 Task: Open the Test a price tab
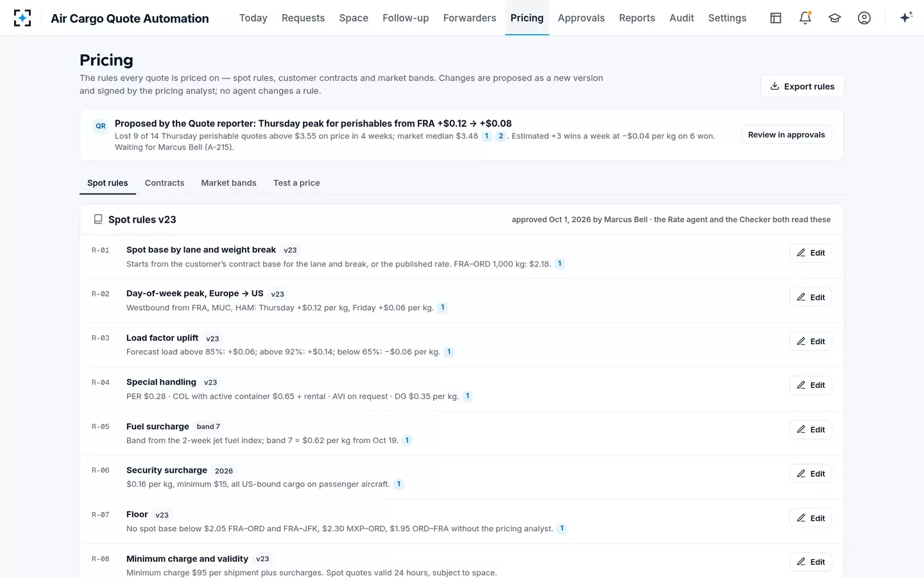(296, 183)
